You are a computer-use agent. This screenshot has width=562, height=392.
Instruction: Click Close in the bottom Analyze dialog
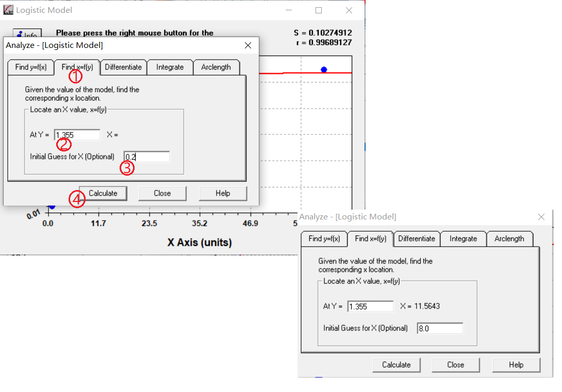455,365
